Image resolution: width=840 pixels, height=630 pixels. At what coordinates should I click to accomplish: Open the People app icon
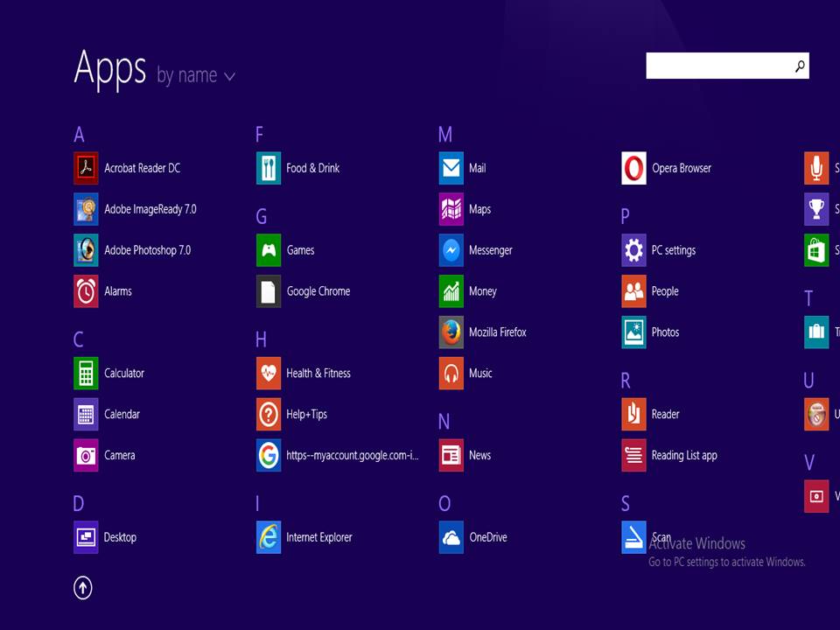633,291
